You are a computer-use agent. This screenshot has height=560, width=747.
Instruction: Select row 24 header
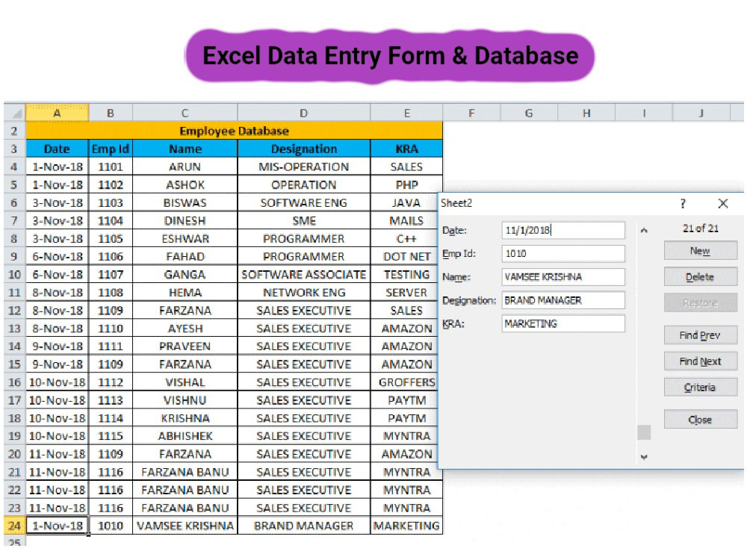[15, 526]
